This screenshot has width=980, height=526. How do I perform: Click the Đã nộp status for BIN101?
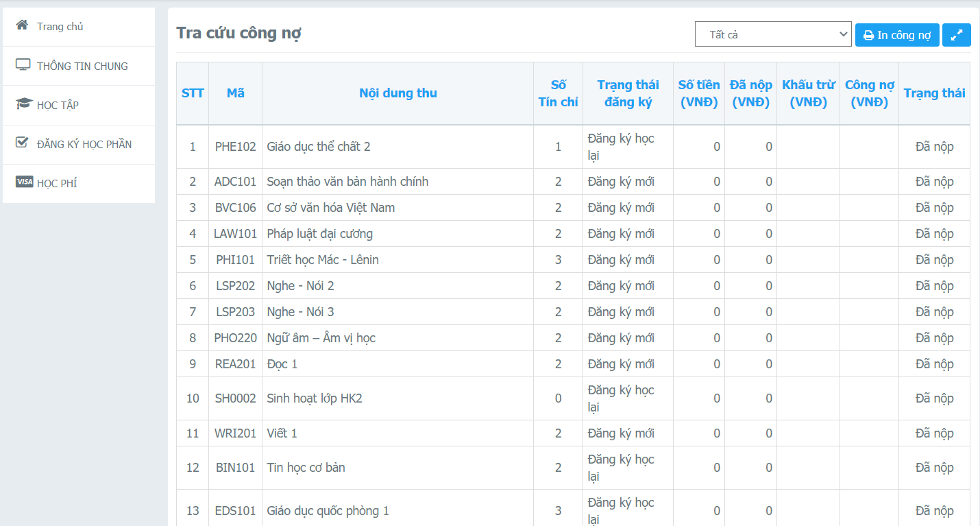(x=934, y=468)
